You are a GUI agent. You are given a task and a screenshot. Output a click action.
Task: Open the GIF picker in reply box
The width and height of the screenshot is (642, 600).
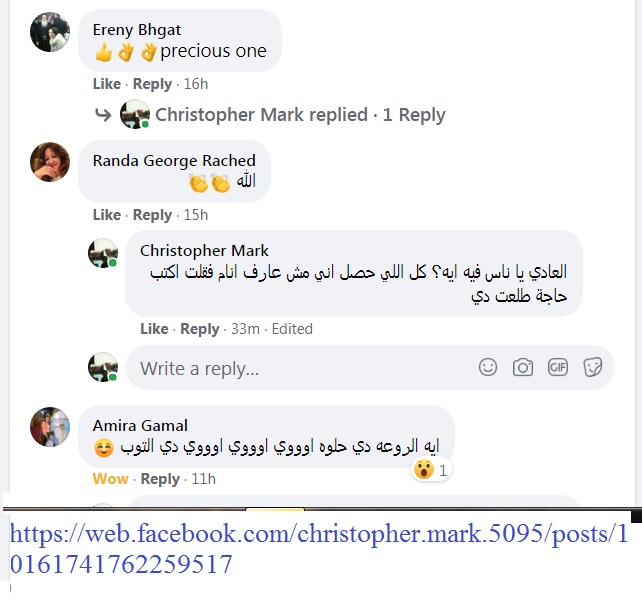tap(558, 367)
